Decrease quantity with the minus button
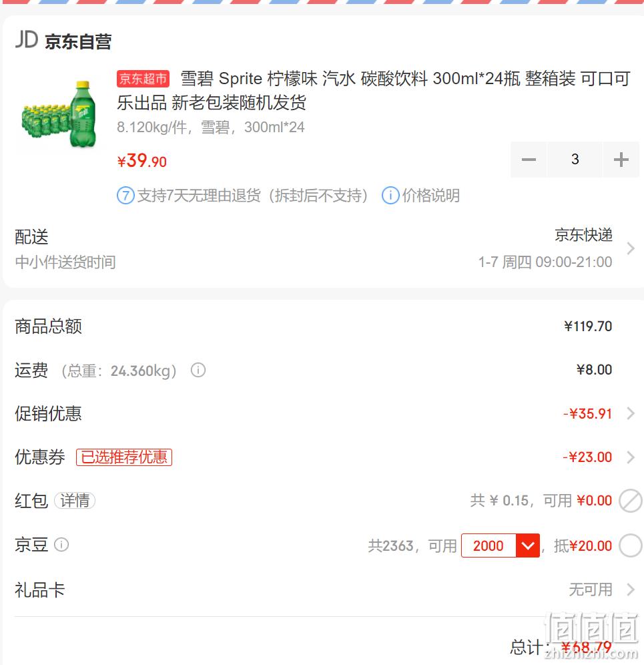 coord(529,160)
